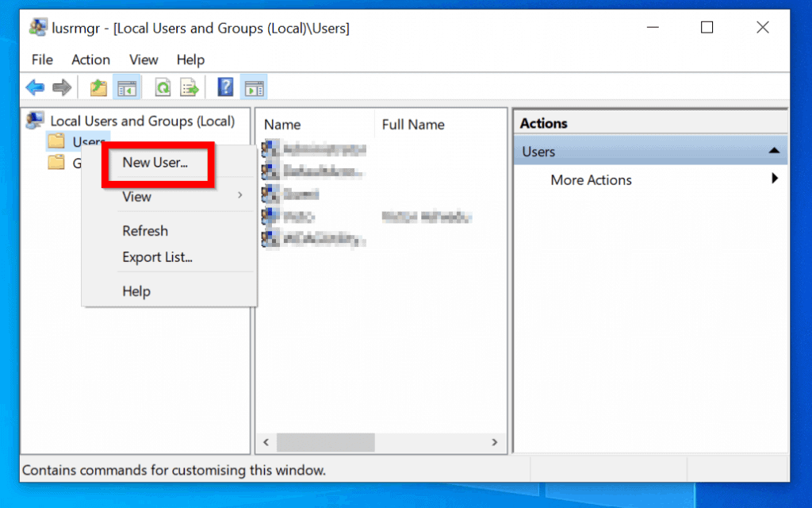Collapse the Users section in Actions pane
The height and width of the screenshot is (508, 812).
point(773,150)
